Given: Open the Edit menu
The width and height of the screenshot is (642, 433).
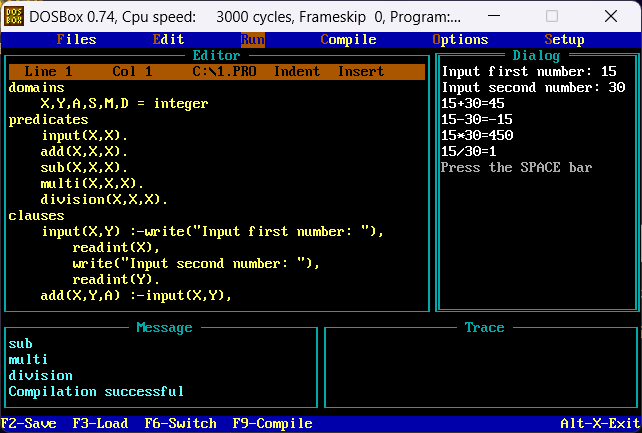Looking at the screenshot, I should pyautogui.click(x=168, y=40).
